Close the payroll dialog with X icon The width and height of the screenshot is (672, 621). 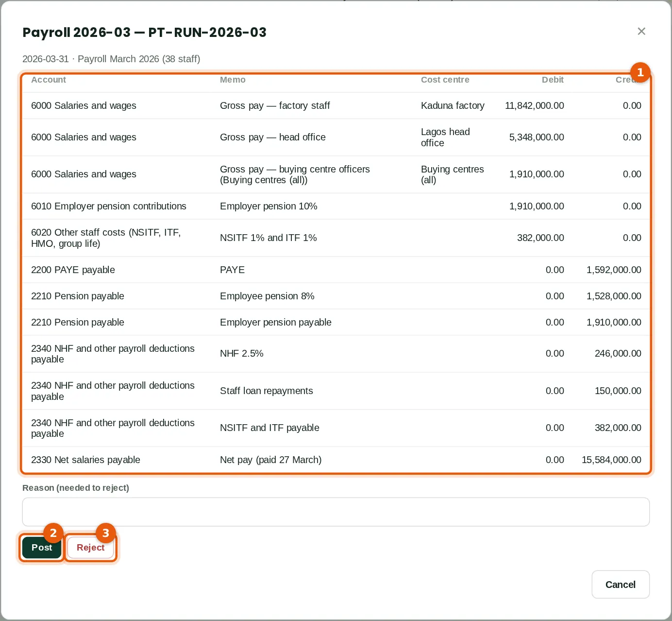tap(641, 31)
